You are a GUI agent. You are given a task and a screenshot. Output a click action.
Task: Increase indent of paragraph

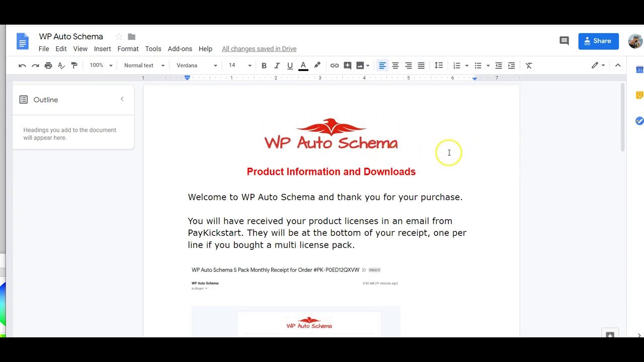pos(512,65)
